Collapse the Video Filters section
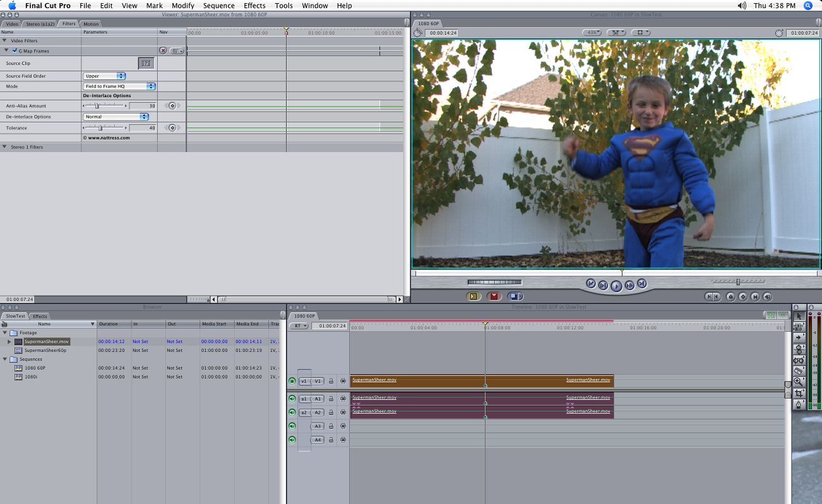The height and width of the screenshot is (504, 822). 5,41
